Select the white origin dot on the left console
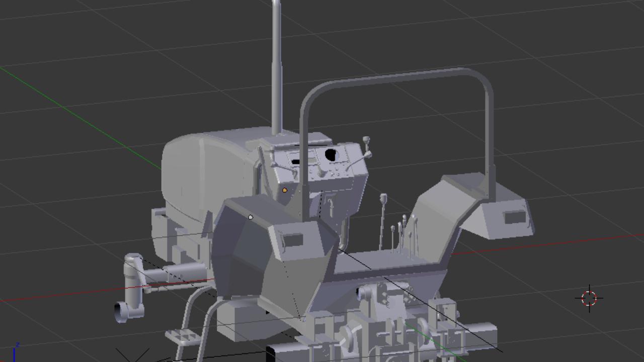Image resolution: width=644 pixels, height=362 pixels. pos(251,217)
